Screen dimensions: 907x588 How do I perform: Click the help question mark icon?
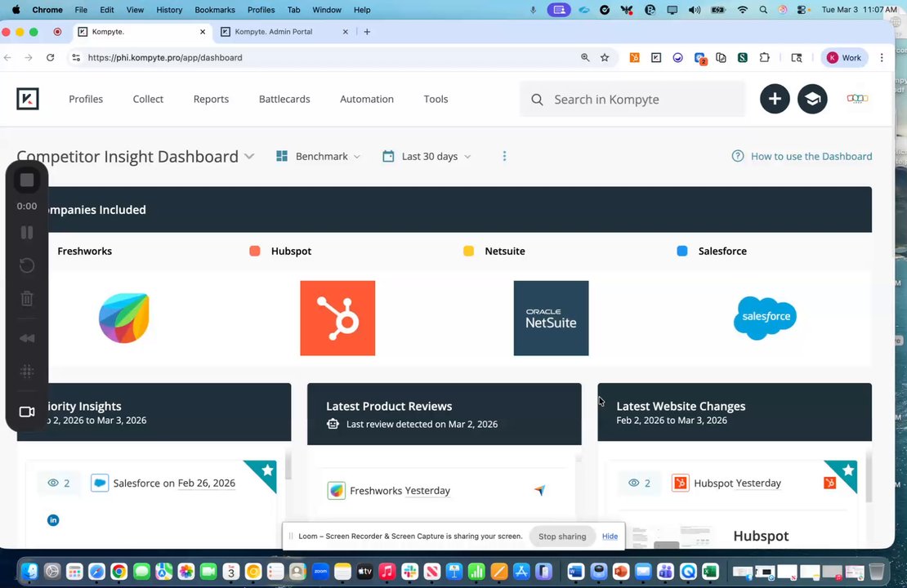738,156
